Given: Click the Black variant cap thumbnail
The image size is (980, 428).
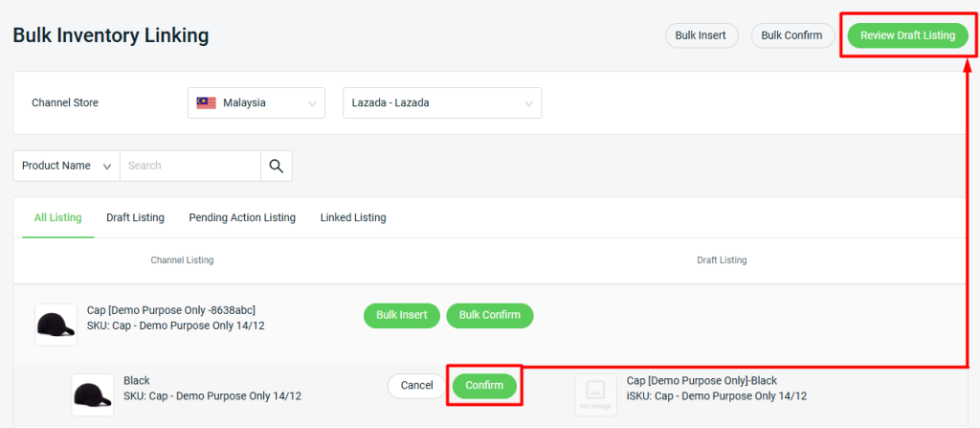Looking at the screenshot, I should [x=93, y=394].
